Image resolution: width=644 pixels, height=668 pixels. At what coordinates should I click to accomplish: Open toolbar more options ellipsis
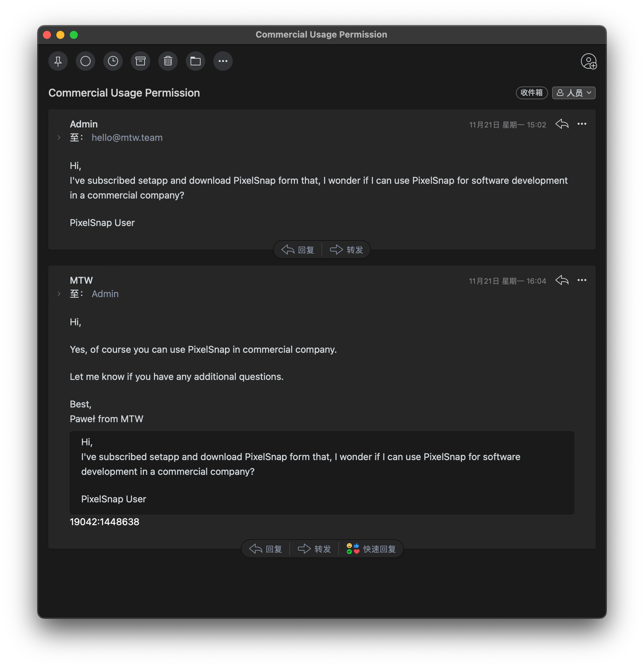coord(223,61)
